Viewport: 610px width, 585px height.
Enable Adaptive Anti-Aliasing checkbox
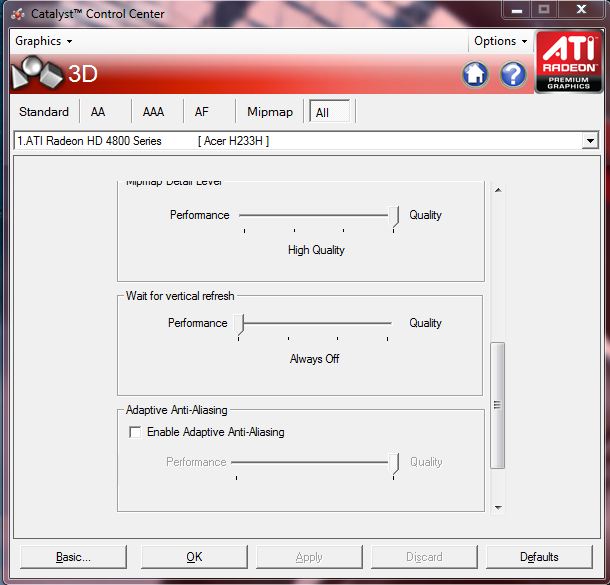tap(135, 432)
